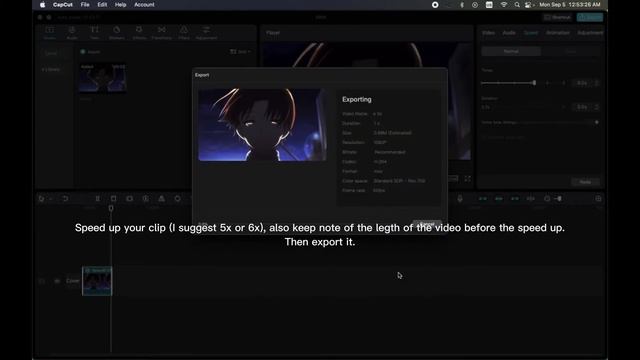Switch to the inspector Adjustment tab
640x360 pixels.
590,33
